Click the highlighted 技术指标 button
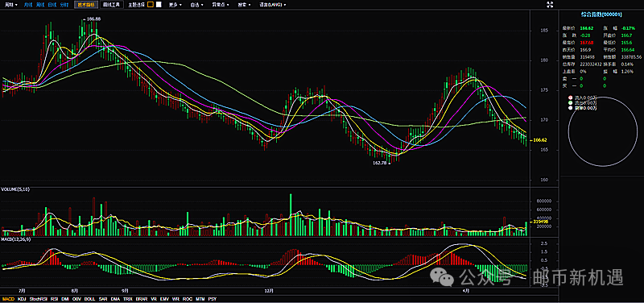The image size is (644, 303). point(86,5)
